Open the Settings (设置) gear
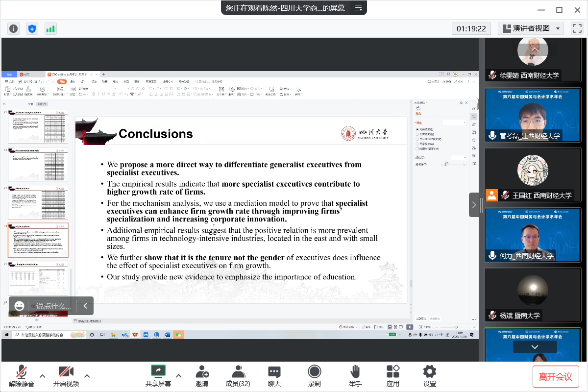 pyautogui.click(x=430, y=376)
